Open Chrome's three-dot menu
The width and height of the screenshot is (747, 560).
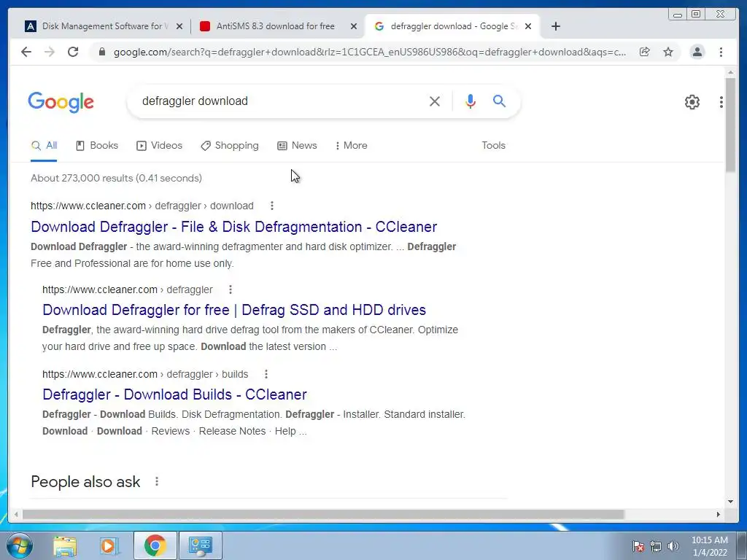(x=721, y=52)
